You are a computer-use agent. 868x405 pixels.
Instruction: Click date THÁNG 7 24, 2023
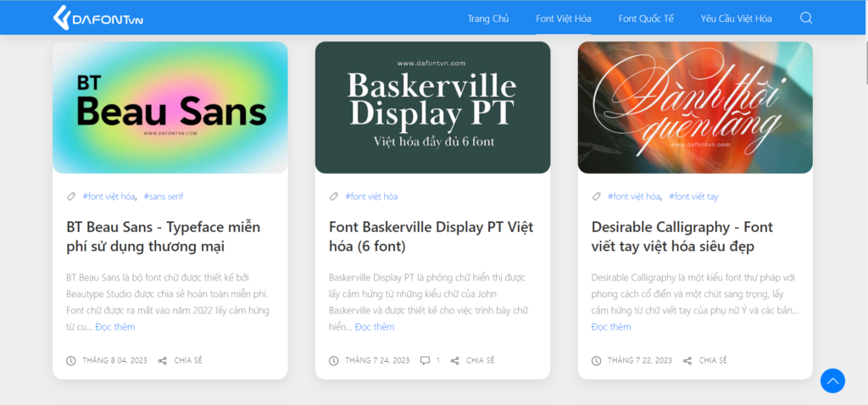377,361
